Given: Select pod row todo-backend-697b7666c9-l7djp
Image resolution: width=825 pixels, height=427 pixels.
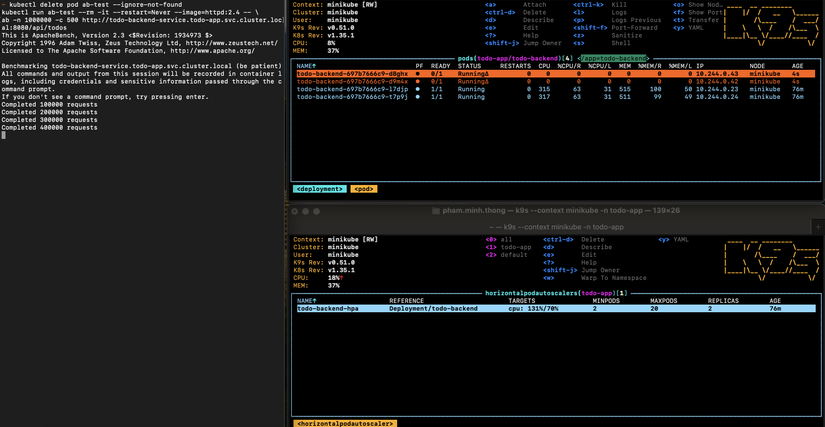Looking at the screenshot, I should coord(556,89).
